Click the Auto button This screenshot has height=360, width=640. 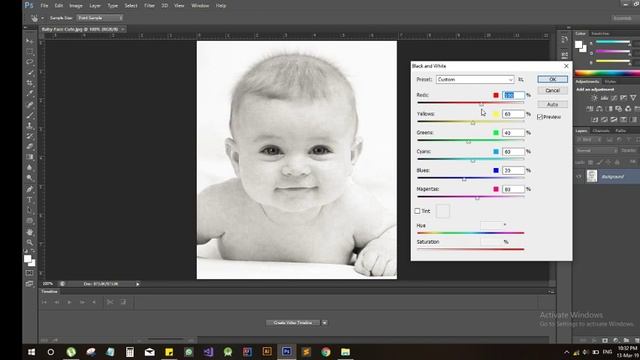(552, 104)
